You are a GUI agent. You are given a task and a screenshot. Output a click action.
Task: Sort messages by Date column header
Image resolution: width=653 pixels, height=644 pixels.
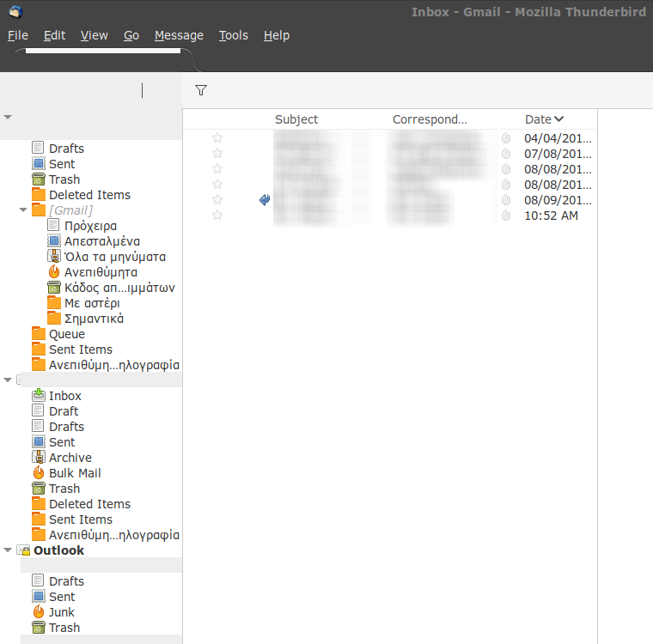point(544,119)
